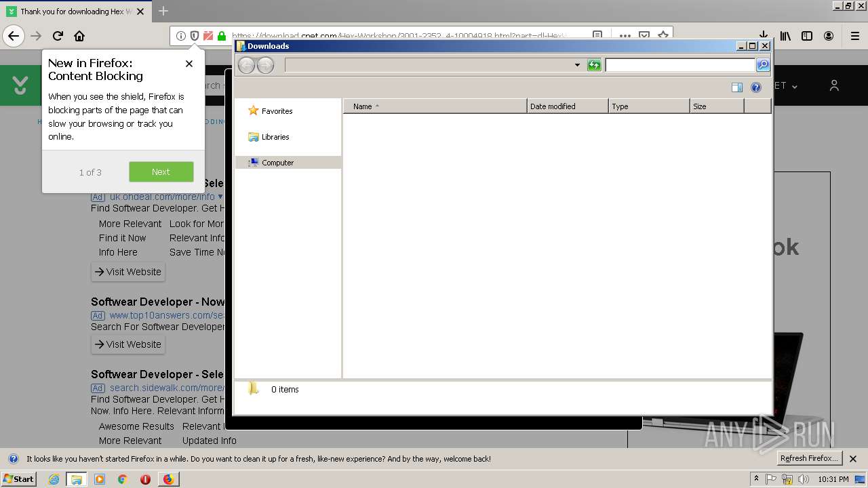Launch Internet Explorer from the taskbar
Image resolution: width=868 pixels, height=488 pixels.
click(54, 479)
